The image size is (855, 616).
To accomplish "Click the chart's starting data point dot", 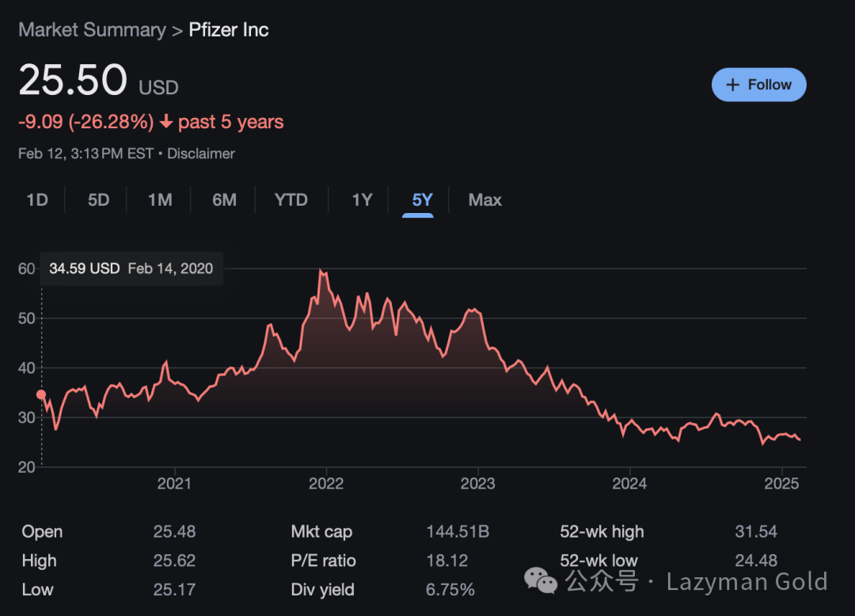I will 41,394.
